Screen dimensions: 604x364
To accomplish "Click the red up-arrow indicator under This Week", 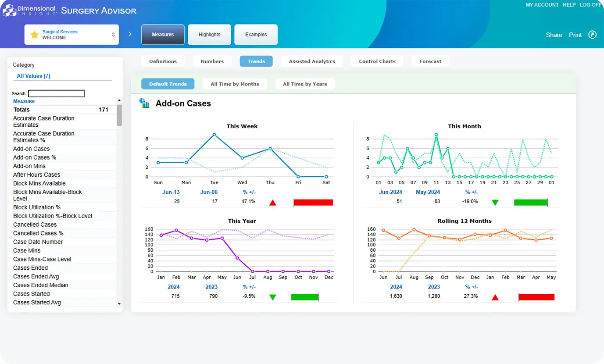I will pyautogui.click(x=273, y=202).
